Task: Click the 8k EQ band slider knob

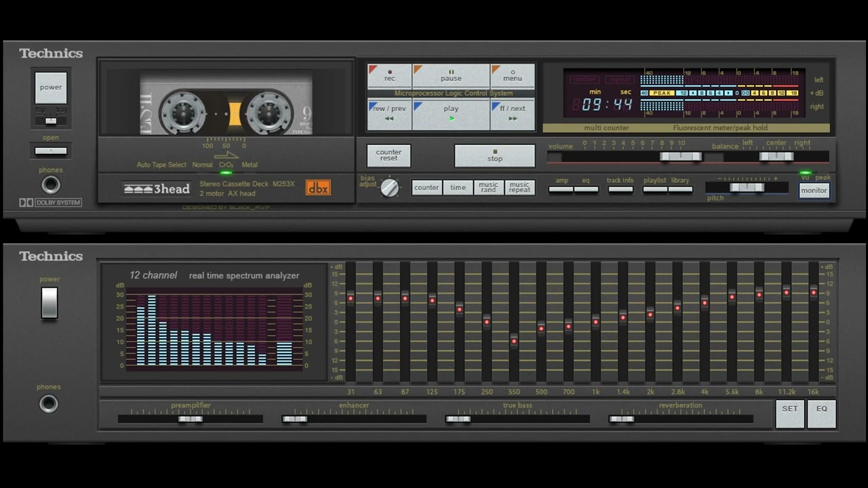Action: pyautogui.click(x=759, y=295)
